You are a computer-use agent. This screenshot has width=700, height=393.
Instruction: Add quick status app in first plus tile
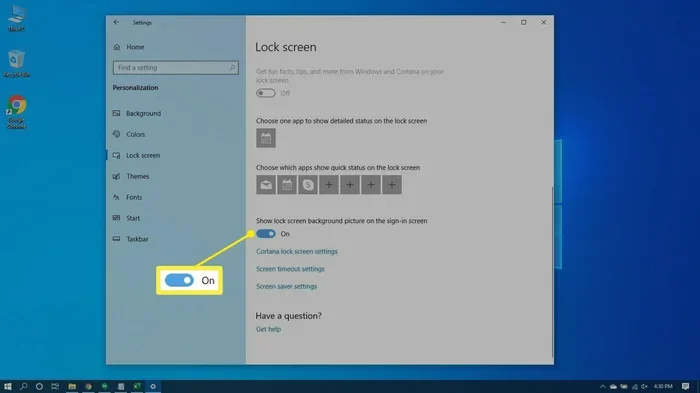pos(329,185)
